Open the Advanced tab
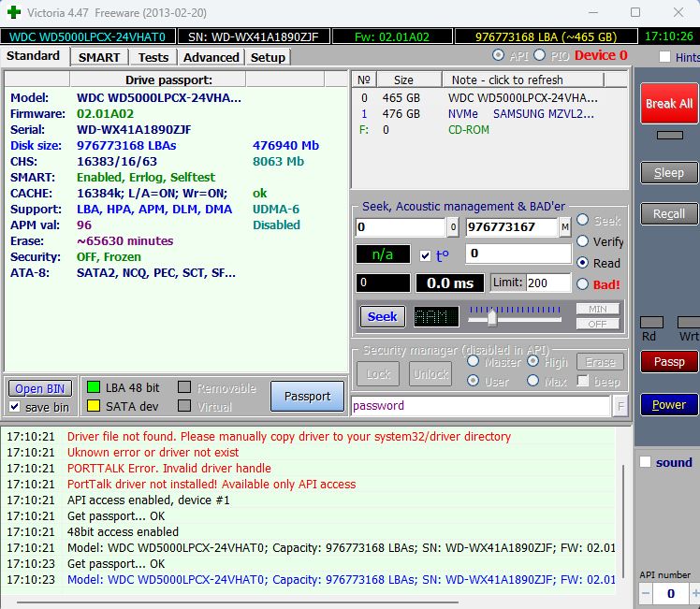Image resolution: width=700 pixels, height=609 pixels. [x=211, y=58]
